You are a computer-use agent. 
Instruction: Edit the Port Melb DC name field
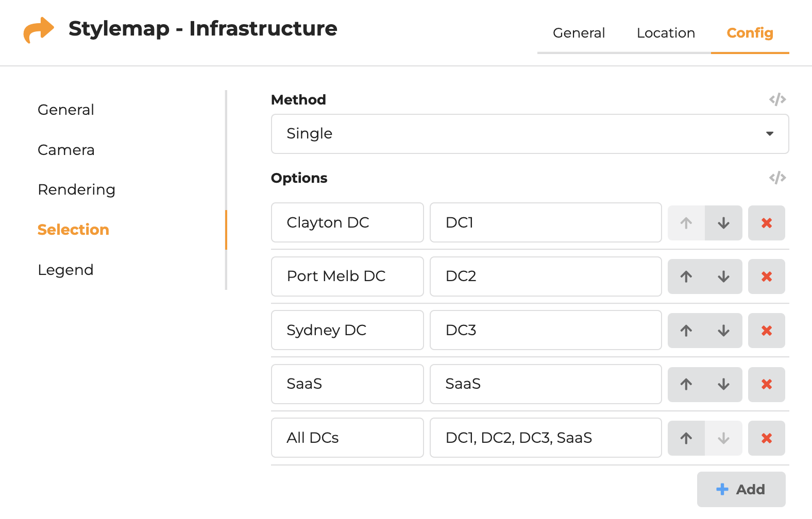[347, 276]
